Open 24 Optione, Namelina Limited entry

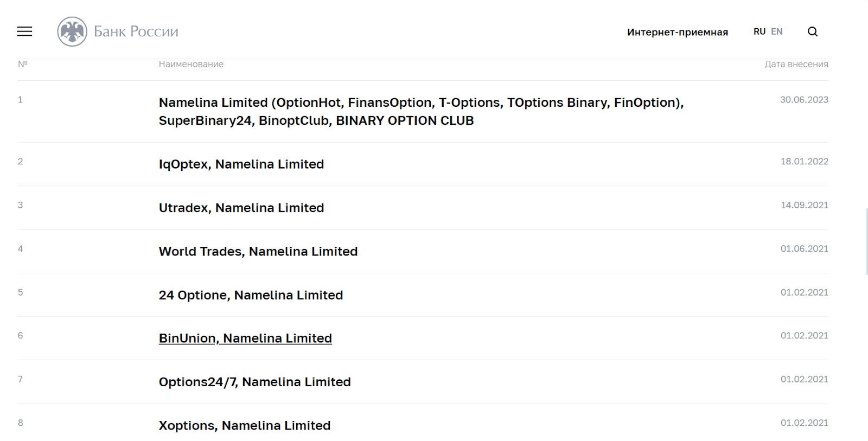point(251,295)
